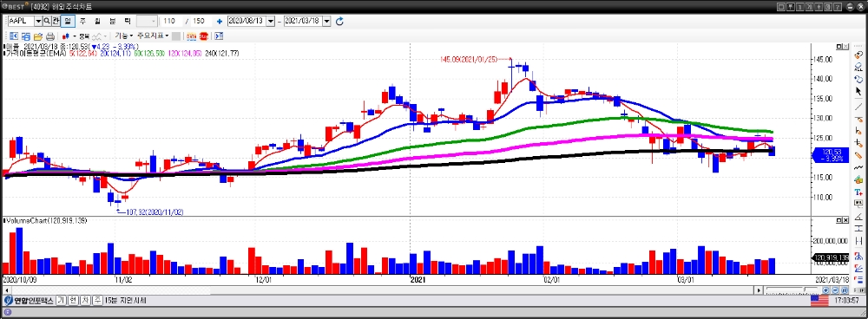Click the 107.32(2020/11/02) low label

tap(155, 212)
